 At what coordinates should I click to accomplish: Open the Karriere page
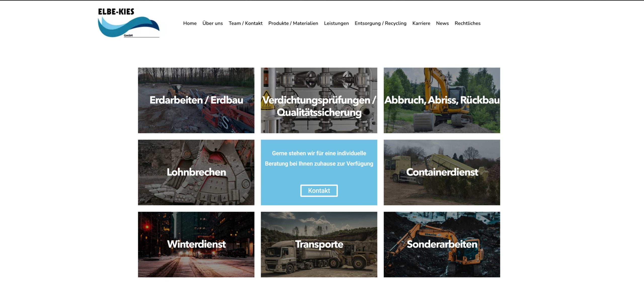(x=421, y=23)
